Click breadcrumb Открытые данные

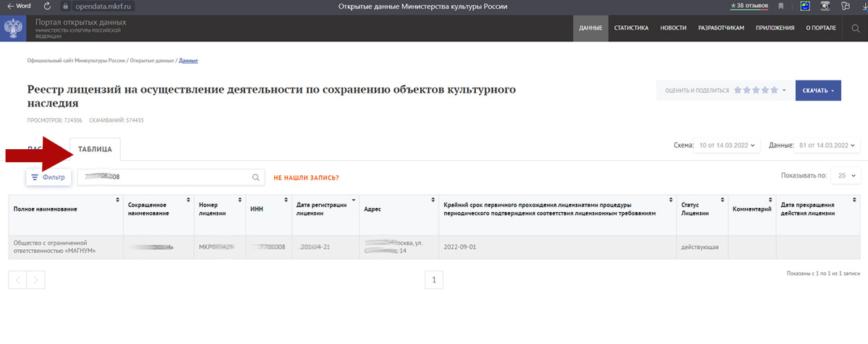pos(151,60)
